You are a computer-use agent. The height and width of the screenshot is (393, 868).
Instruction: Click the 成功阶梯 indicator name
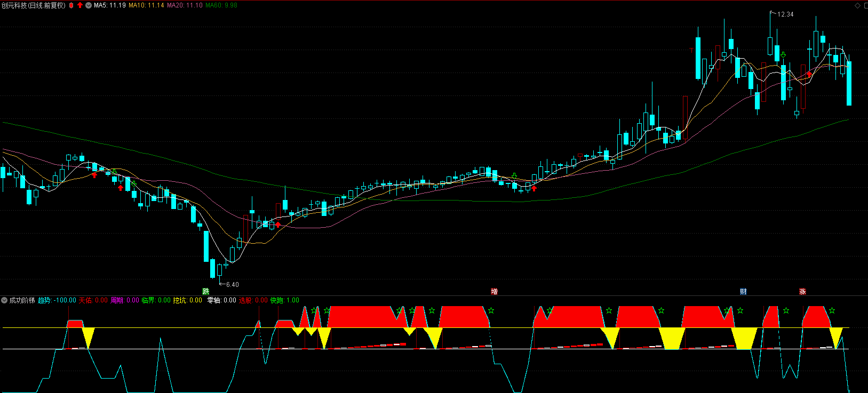coord(22,300)
